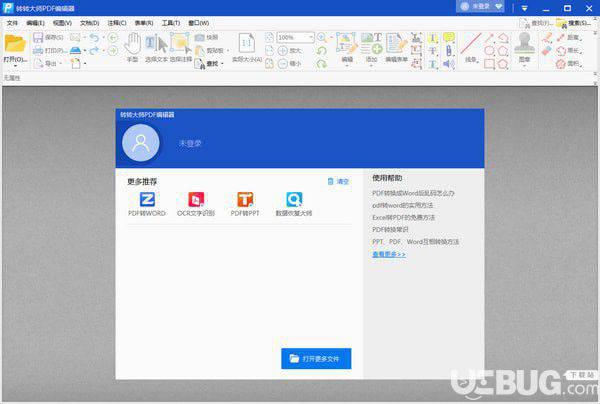This screenshot has width=600, height=404.
Task: Click the Zoom In (放大) plus icon
Action: [x=282, y=50]
